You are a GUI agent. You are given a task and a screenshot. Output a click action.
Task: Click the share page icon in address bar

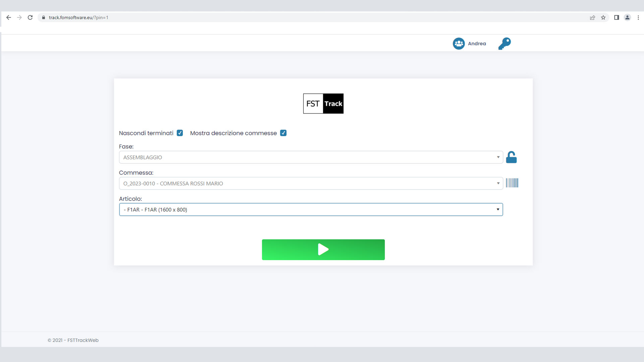click(x=592, y=17)
